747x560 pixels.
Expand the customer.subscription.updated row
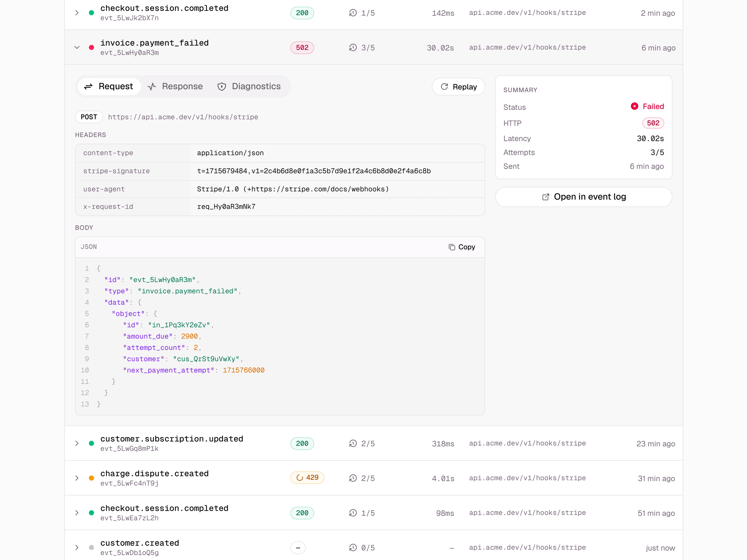pos(77,443)
